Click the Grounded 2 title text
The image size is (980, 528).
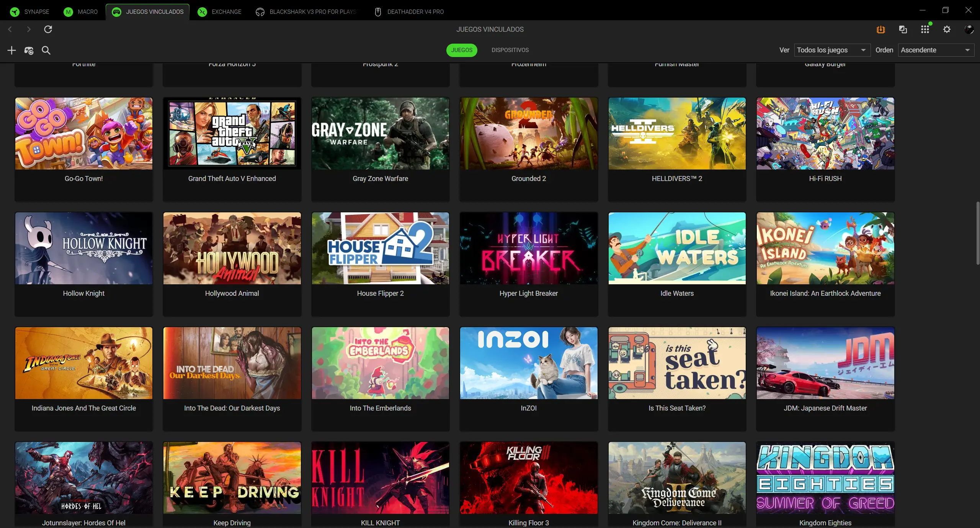coord(529,179)
